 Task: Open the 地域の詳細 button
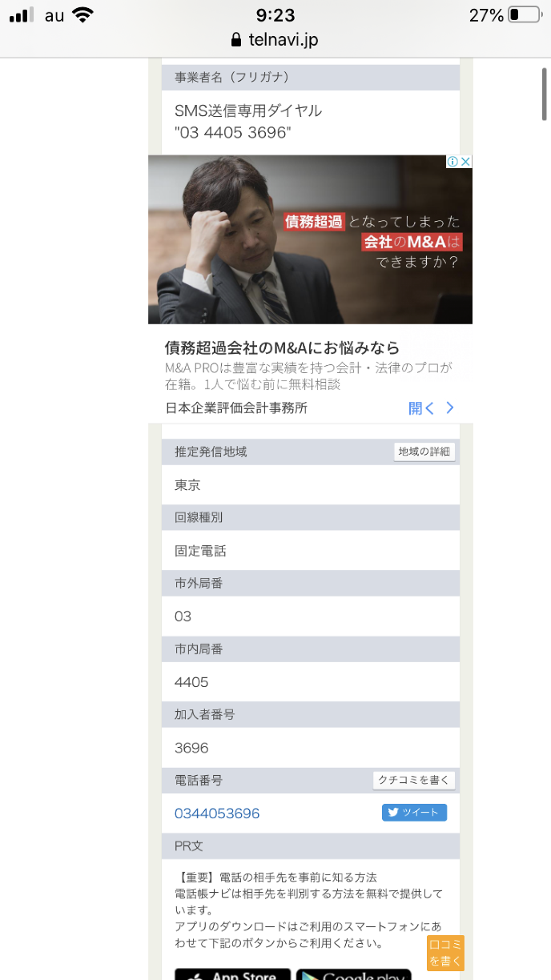424,452
